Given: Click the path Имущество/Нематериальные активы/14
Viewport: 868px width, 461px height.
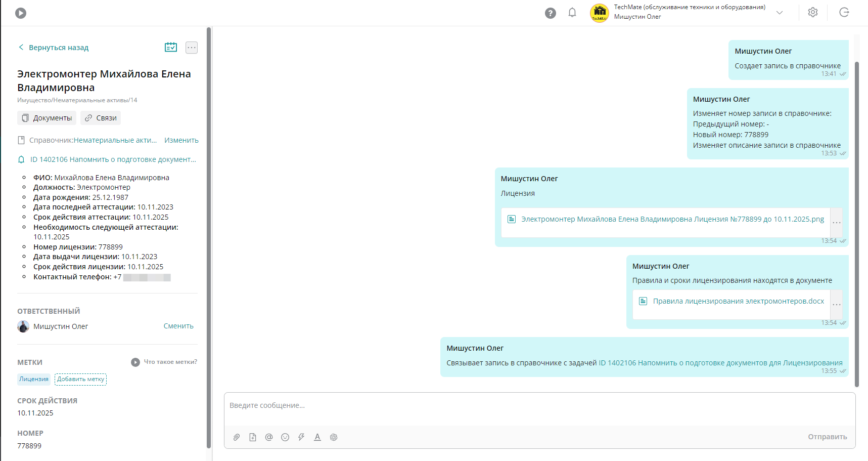Looking at the screenshot, I should [x=77, y=100].
